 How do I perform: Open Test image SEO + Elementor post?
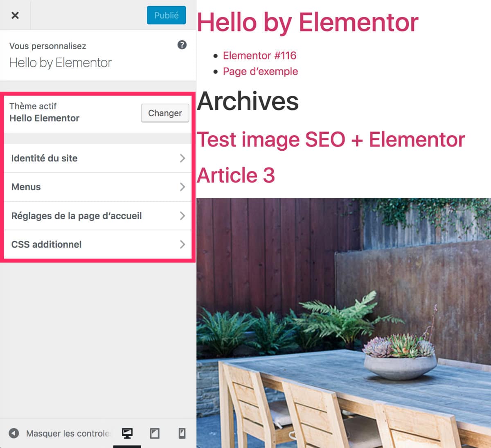click(331, 140)
